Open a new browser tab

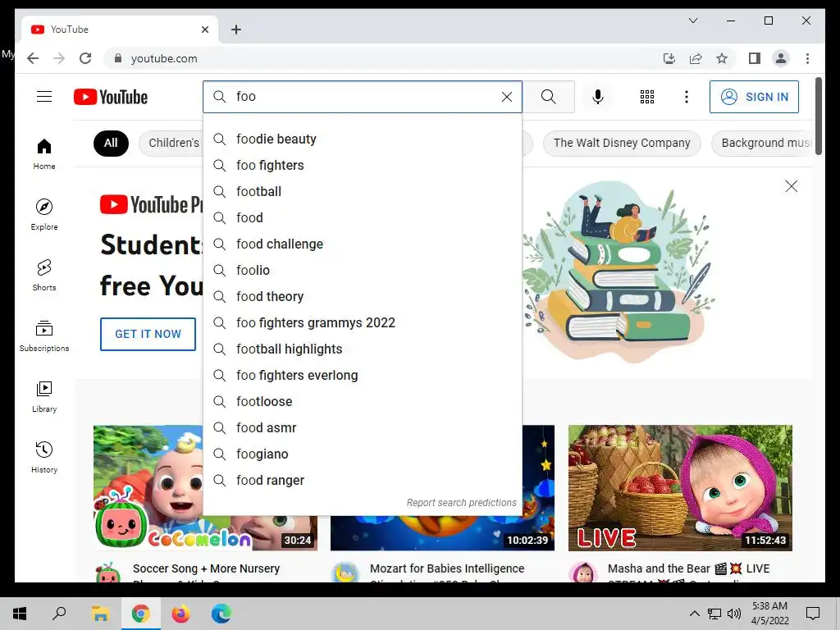[x=236, y=30]
